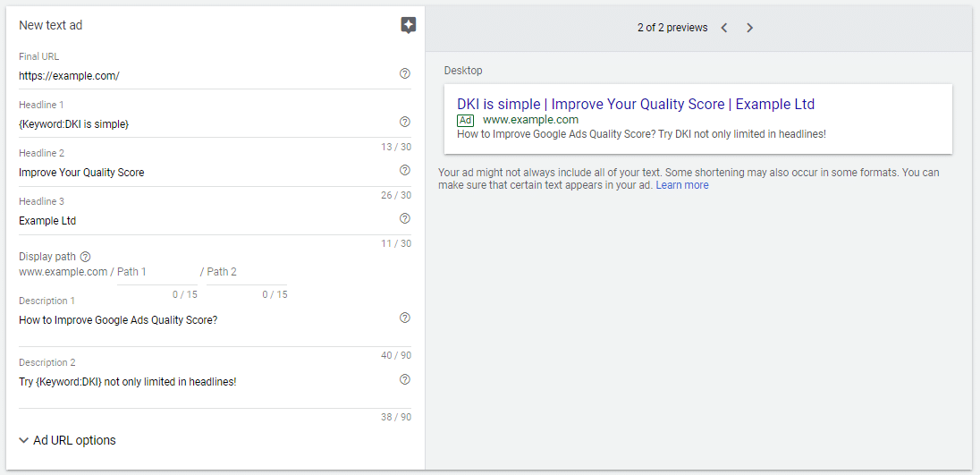
Task: Focus the Path 1 input
Action: coord(156,272)
